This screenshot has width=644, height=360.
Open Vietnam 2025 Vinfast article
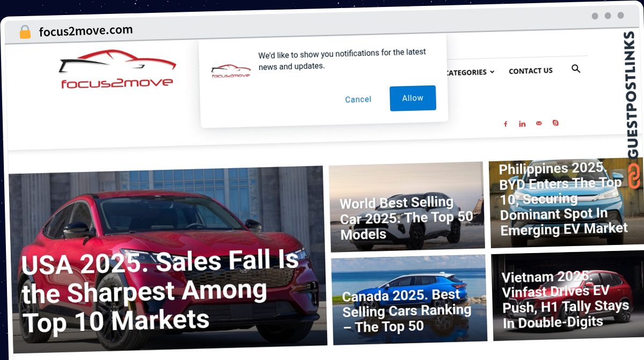pyautogui.click(x=565, y=299)
